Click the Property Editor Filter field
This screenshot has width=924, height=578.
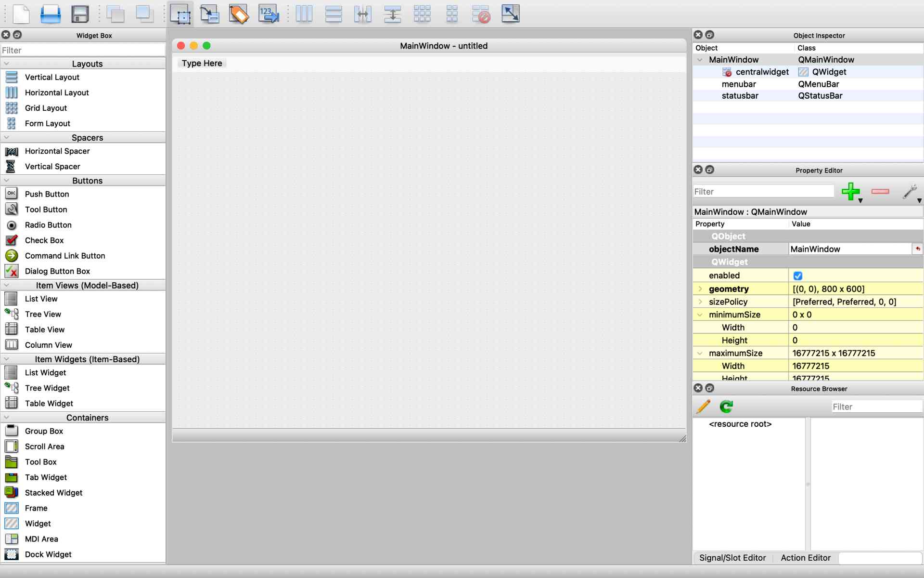click(764, 191)
